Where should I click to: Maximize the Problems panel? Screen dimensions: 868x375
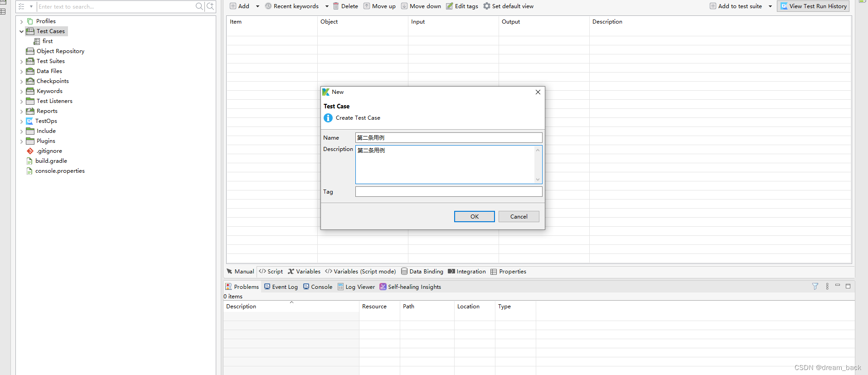pos(848,286)
